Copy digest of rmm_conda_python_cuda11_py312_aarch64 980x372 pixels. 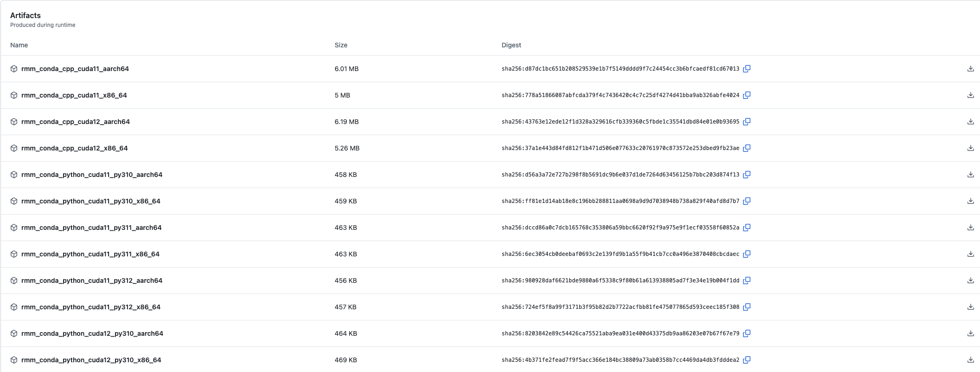pos(747,281)
